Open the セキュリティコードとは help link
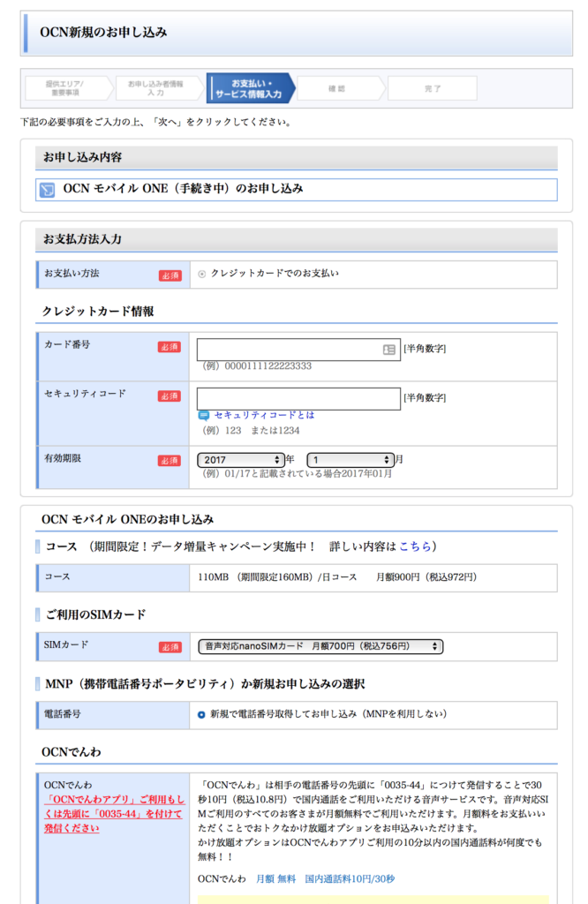 pos(265,415)
